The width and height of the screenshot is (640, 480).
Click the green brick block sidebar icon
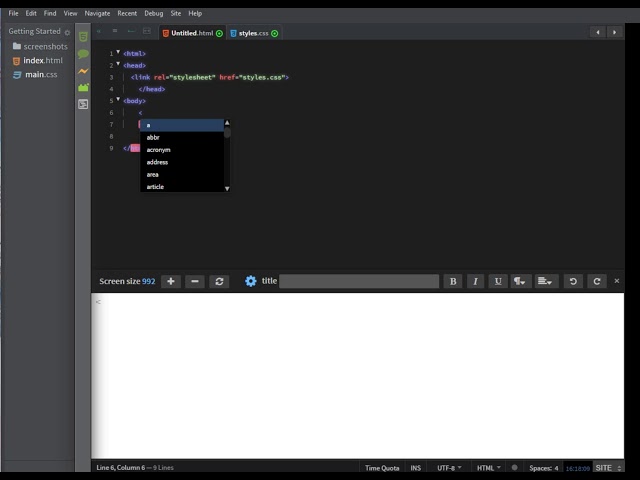[x=83, y=87]
